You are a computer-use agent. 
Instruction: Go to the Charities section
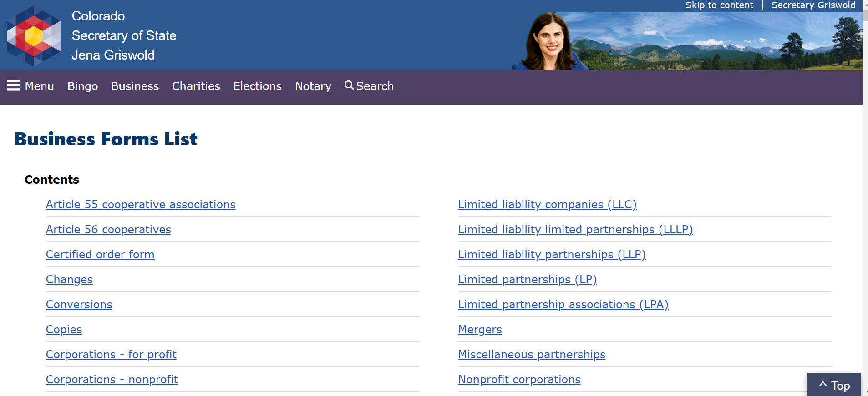pyautogui.click(x=196, y=86)
